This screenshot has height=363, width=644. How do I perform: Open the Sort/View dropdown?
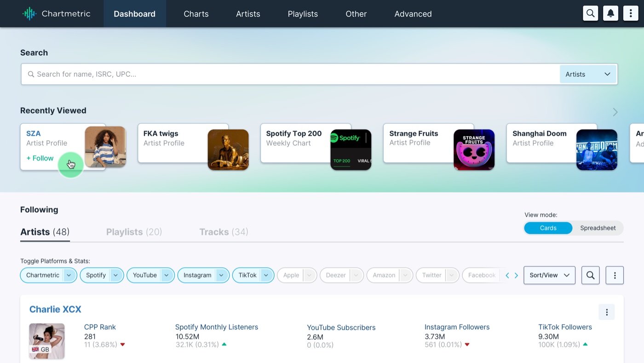coord(550,275)
